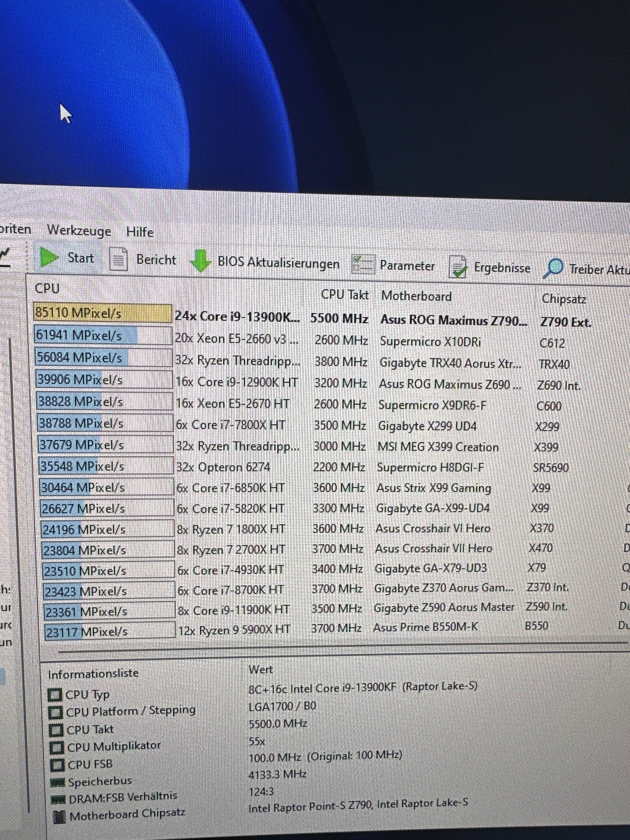
Task: Click the Ergebnisse checkmark document icon
Action: pyautogui.click(x=457, y=267)
